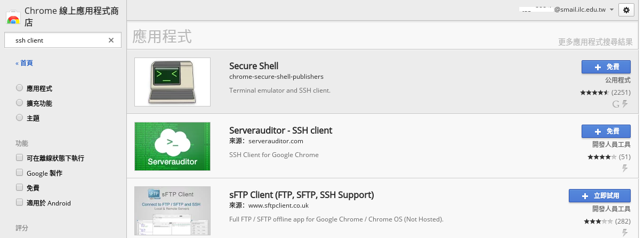The image size is (644, 238).
Task: Go back via the « 首頁 link
Action: (x=24, y=63)
